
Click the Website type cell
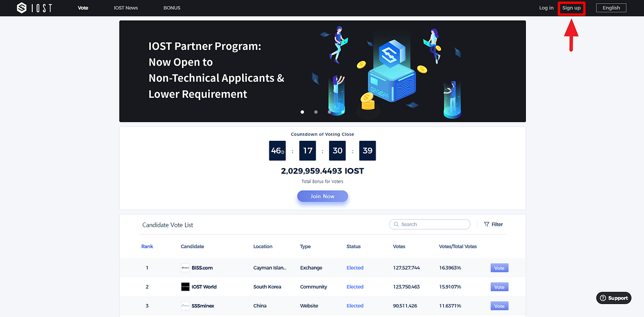(x=309, y=306)
